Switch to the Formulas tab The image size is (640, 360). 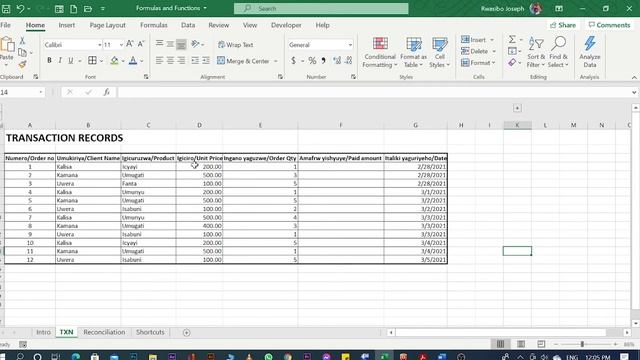(154, 25)
